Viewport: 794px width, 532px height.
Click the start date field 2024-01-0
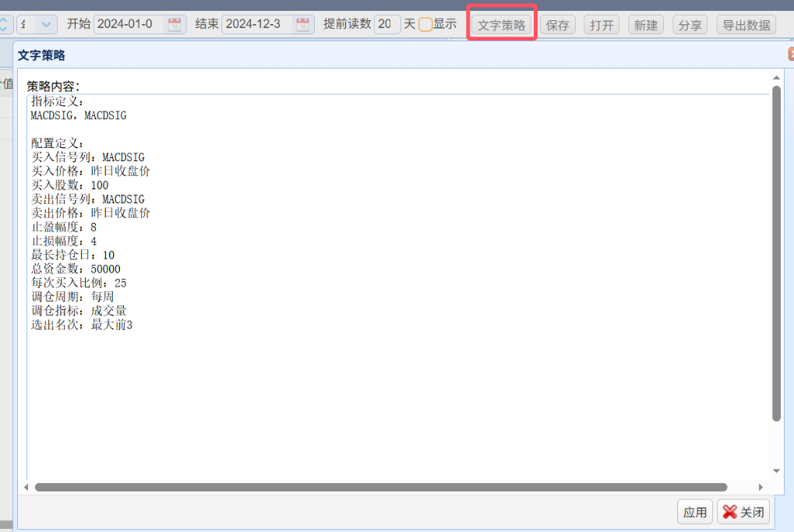click(129, 24)
